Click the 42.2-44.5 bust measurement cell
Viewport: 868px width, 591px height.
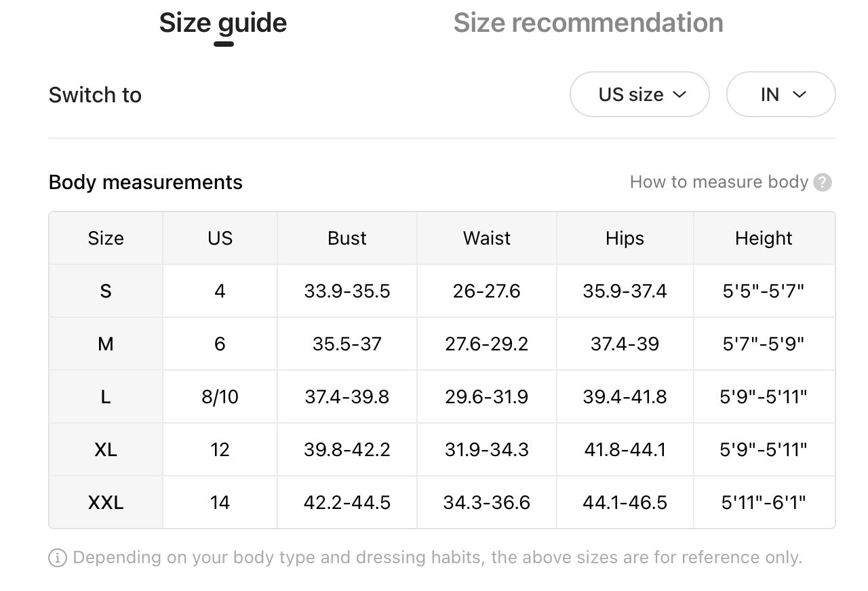[x=347, y=502]
